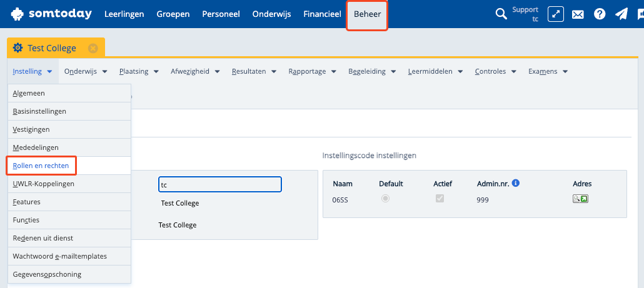Toggle the Actief checkbox for 06SS
The width and height of the screenshot is (644, 288).
440,199
